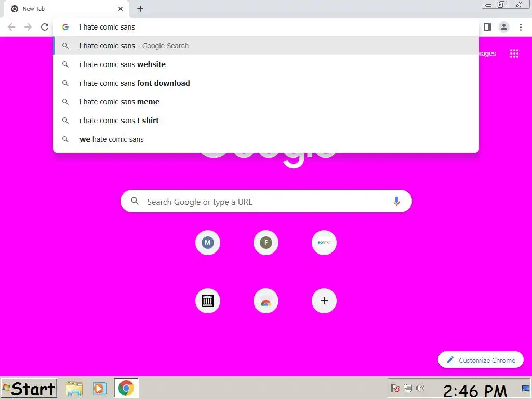The image size is (532, 399).
Task: Click the 2:46 PM clock
Action: click(x=475, y=391)
